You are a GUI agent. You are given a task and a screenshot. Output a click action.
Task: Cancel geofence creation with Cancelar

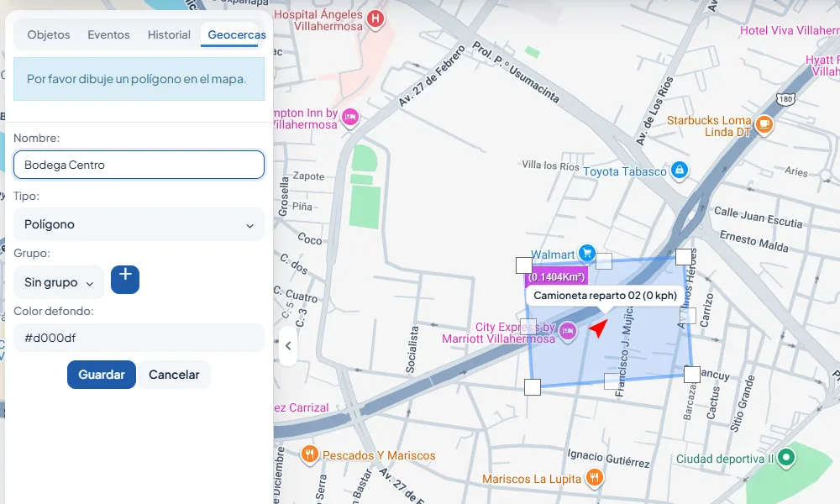coord(174,375)
